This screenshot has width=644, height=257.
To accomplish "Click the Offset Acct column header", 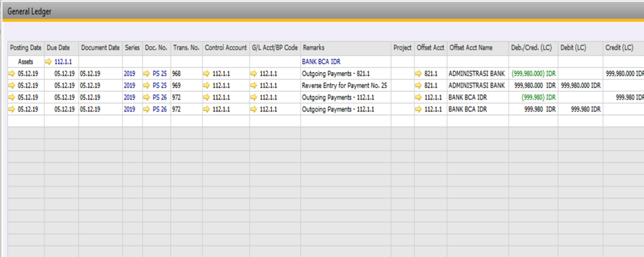I will (x=431, y=48).
